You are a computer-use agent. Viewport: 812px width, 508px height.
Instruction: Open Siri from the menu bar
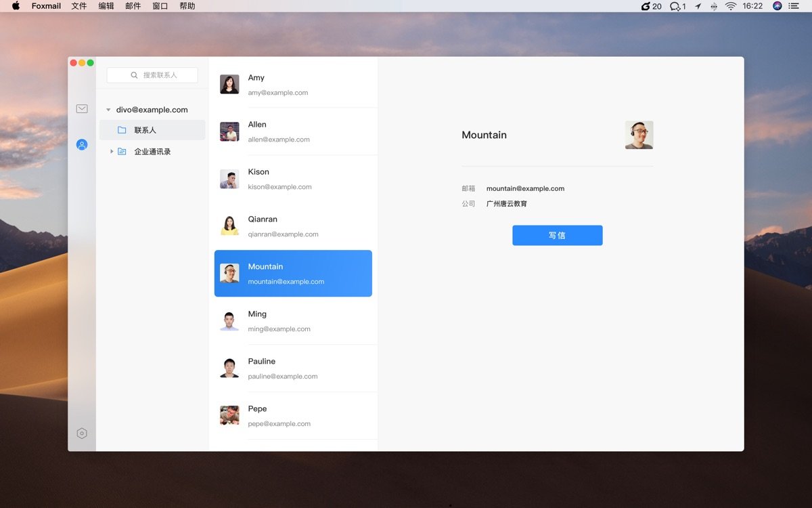point(777,6)
